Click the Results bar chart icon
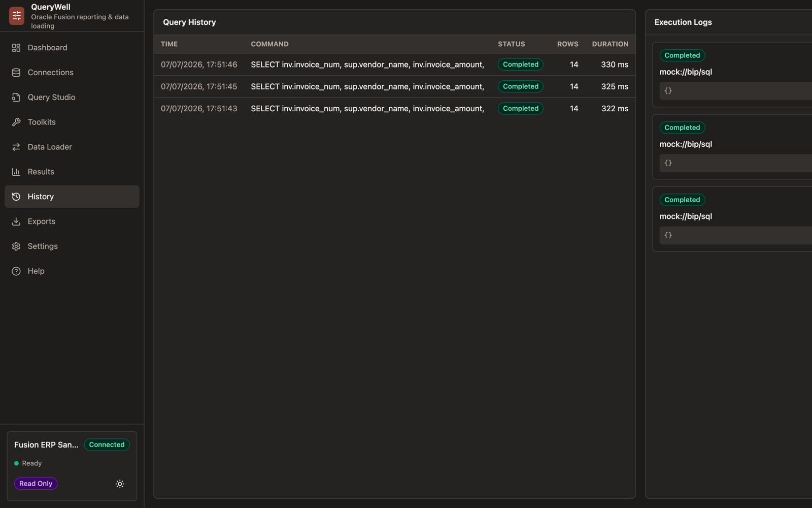 (16, 172)
